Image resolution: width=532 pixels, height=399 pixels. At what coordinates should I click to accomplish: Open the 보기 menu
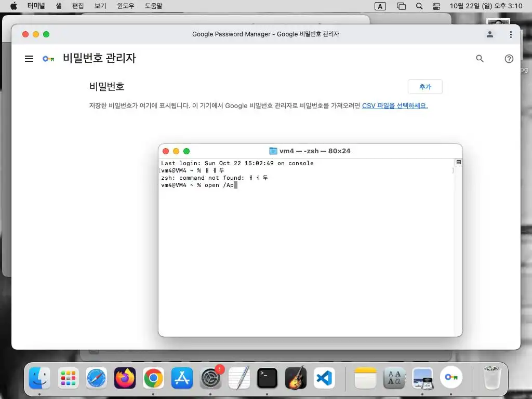pyautogui.click(x=100, y=6)
